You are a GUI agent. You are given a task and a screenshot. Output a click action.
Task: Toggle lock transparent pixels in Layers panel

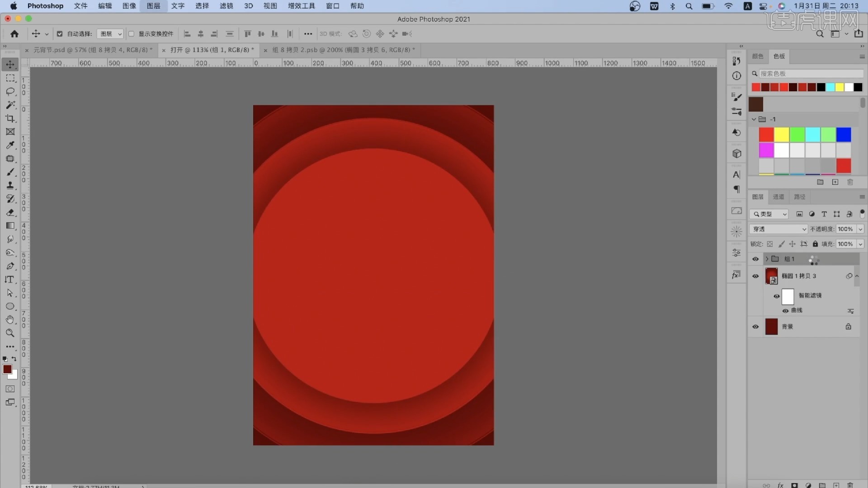click(x=770, y=244)
